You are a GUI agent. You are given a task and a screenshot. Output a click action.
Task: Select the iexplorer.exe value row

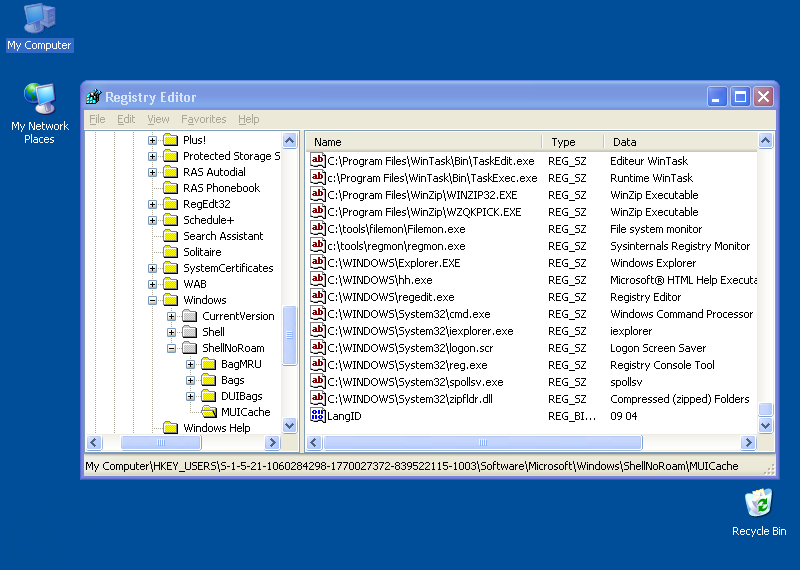[532, 331]
